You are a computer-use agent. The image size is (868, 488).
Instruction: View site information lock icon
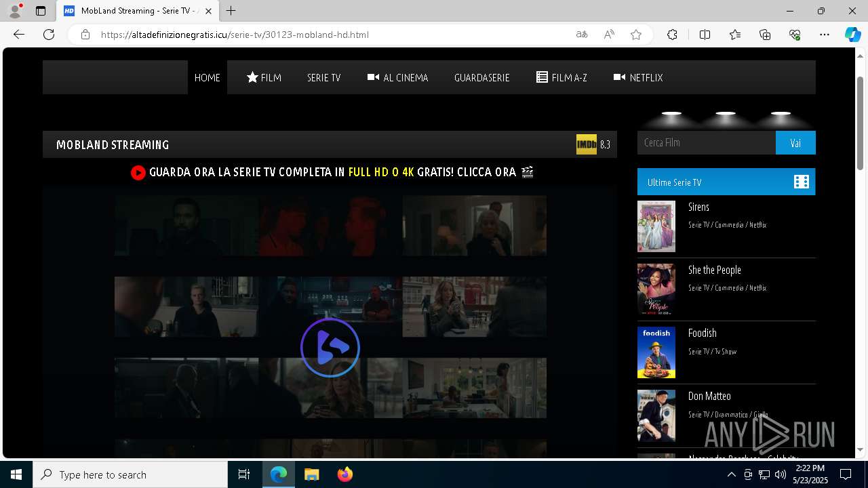click(x=85, y=35)
